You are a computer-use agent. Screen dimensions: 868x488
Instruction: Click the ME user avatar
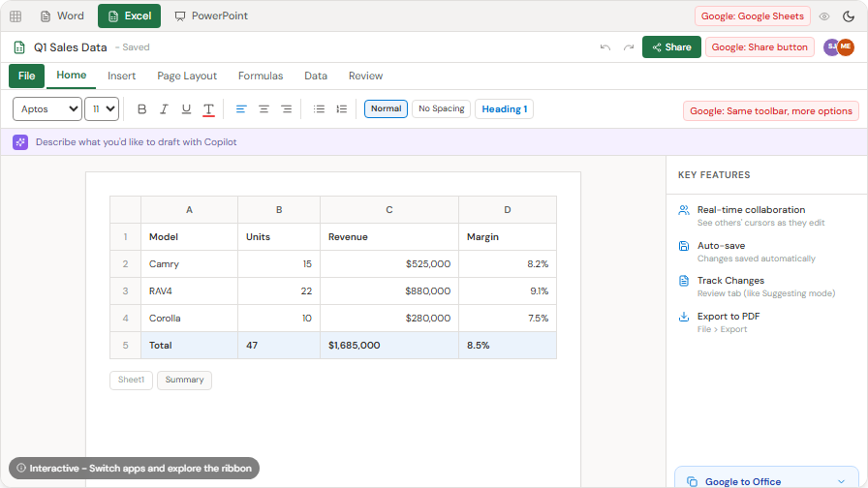(846, 46)
